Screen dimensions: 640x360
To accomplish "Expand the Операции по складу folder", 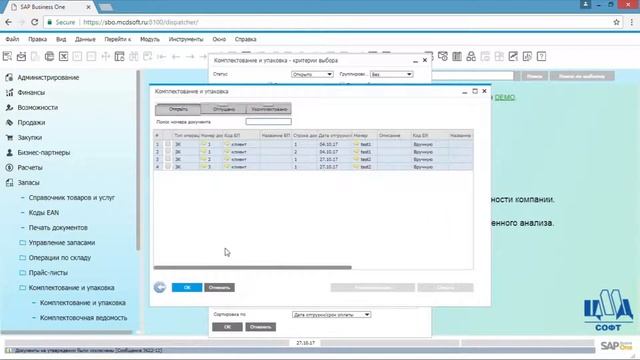I will pyautogui.click(x=23, y=258).
